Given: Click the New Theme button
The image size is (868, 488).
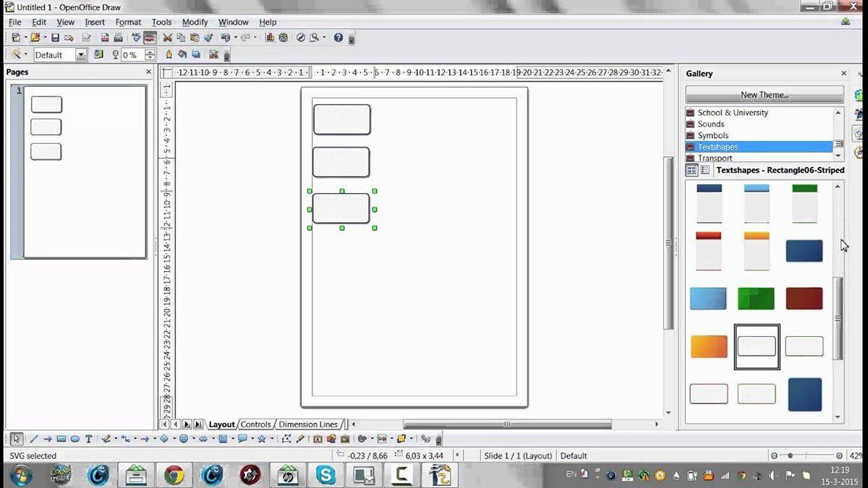Looking at the screenshot, I should pyautogui.click(x=765, y=94).
